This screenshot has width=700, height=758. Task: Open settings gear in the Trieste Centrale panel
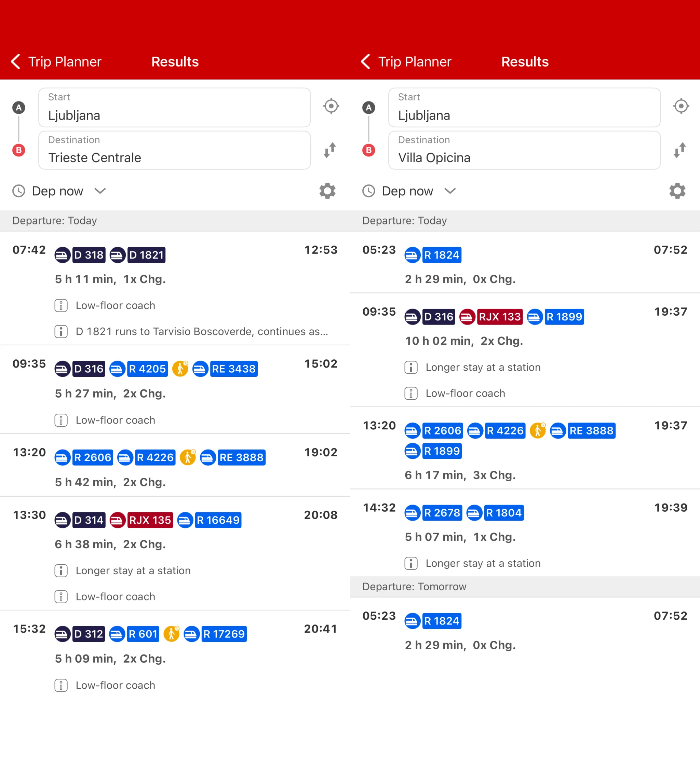[x=327, y=191]
